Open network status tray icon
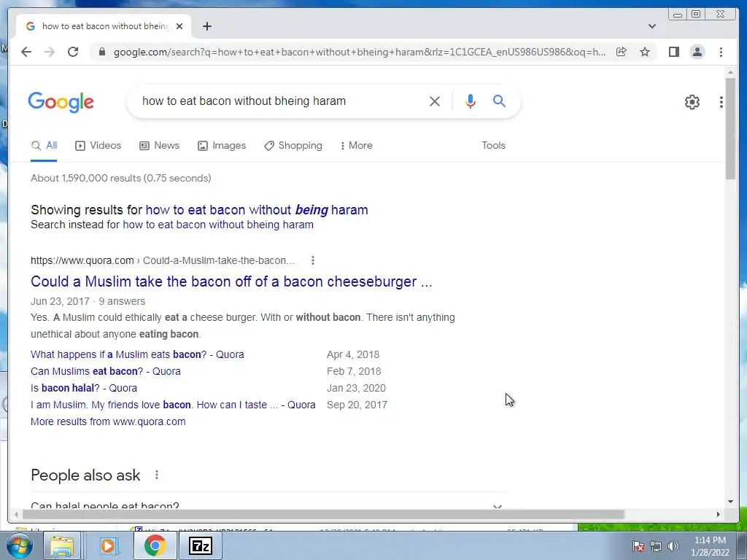This screenshot has height=560, width=747. [x=656, y=547]
